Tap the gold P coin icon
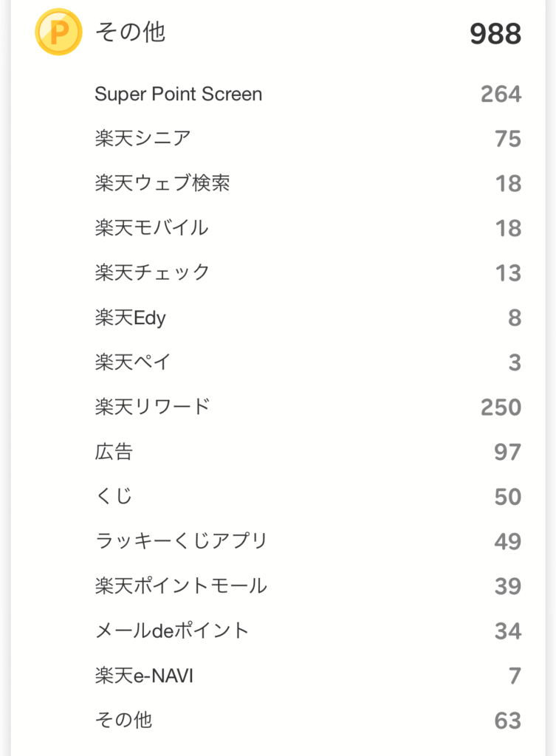The width and height of the screenshot is (556, 756). pos(58,32)
